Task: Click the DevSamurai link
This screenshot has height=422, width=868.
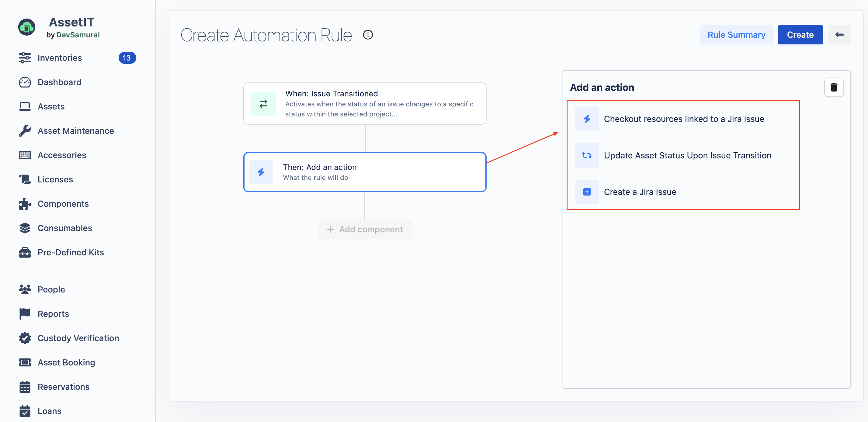Action: point(78,35)
